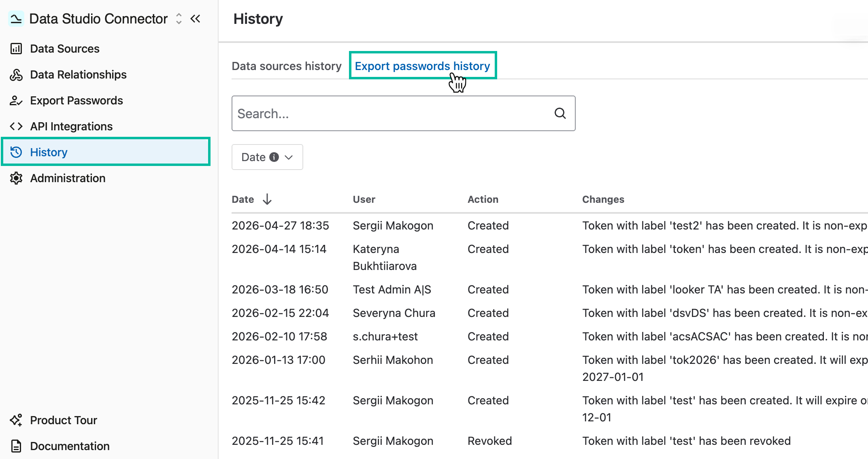Click the Changes column header
Viewport: 868px width, 459px height.
pyautogui.click(x=603, y=199)
